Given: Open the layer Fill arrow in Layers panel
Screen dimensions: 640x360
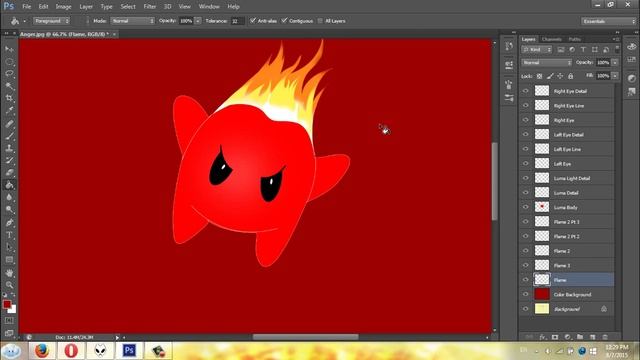Looking at the screenshot, I should pyautogui.click(x=615, y=76).
